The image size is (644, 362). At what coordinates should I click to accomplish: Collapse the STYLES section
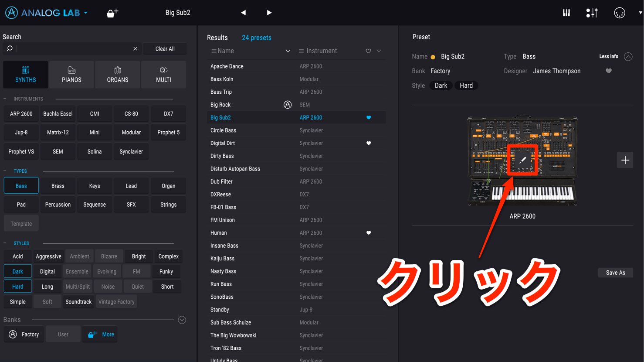point(5,243)
